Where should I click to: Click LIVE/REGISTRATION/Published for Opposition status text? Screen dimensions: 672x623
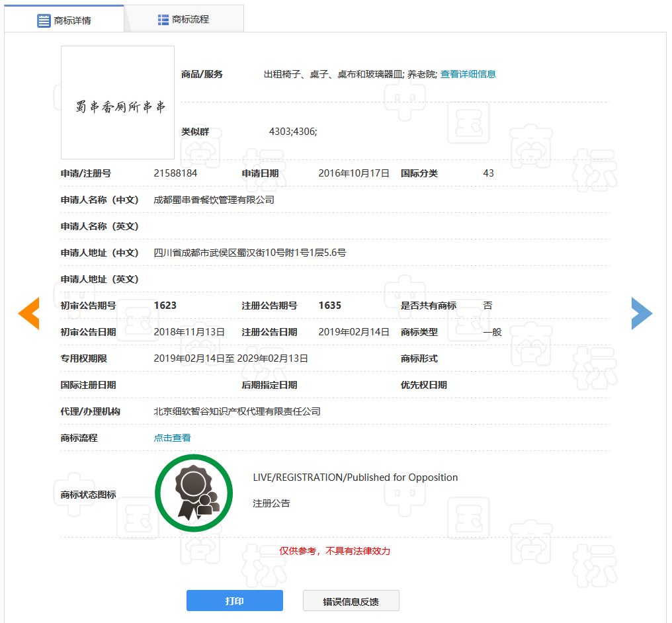pos(355,478)
